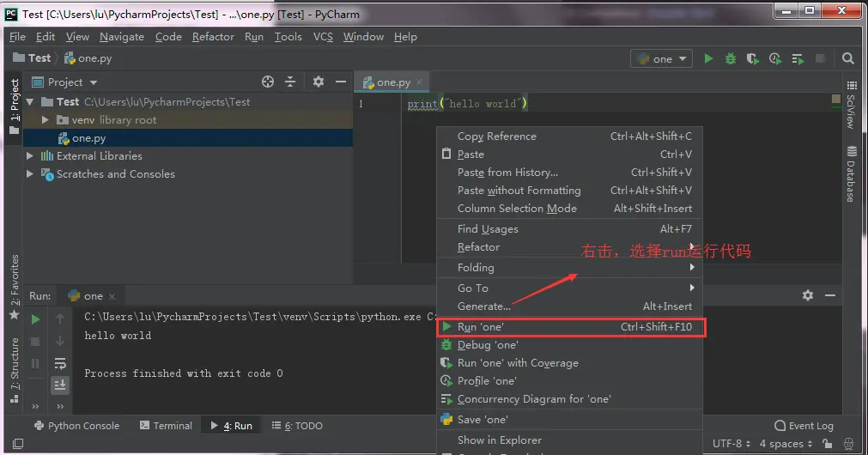Open the Refactor menu in menu bar

tap(213, 37)
